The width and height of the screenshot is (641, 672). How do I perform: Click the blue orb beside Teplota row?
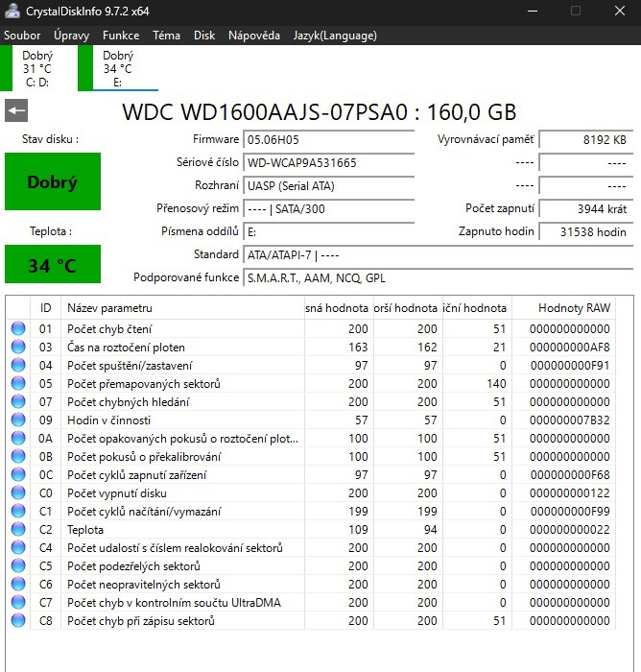coord(18,529)
